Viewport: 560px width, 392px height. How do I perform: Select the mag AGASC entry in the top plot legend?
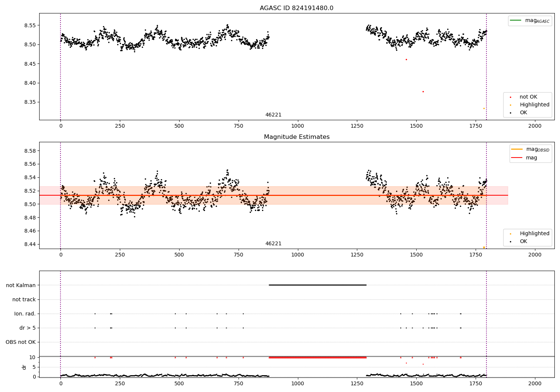pos(530,21)
